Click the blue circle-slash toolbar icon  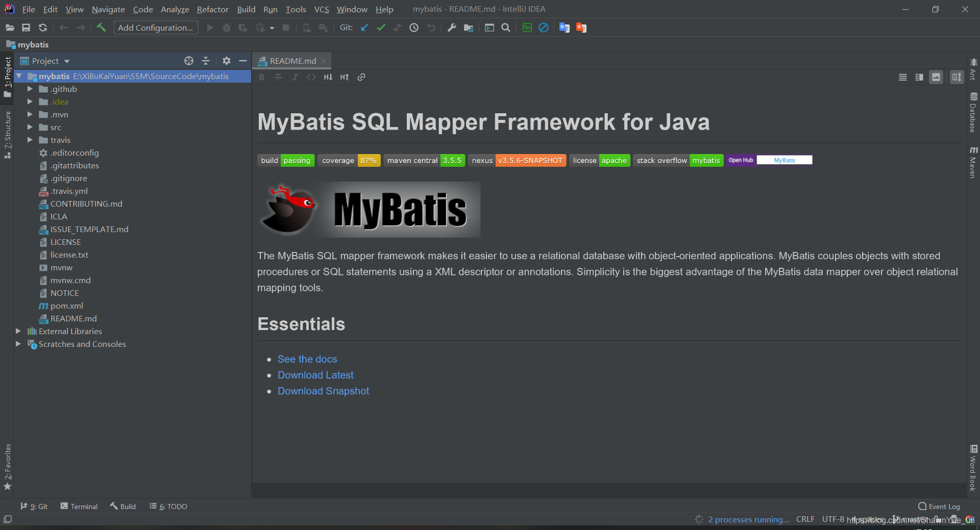coord(544,28)
